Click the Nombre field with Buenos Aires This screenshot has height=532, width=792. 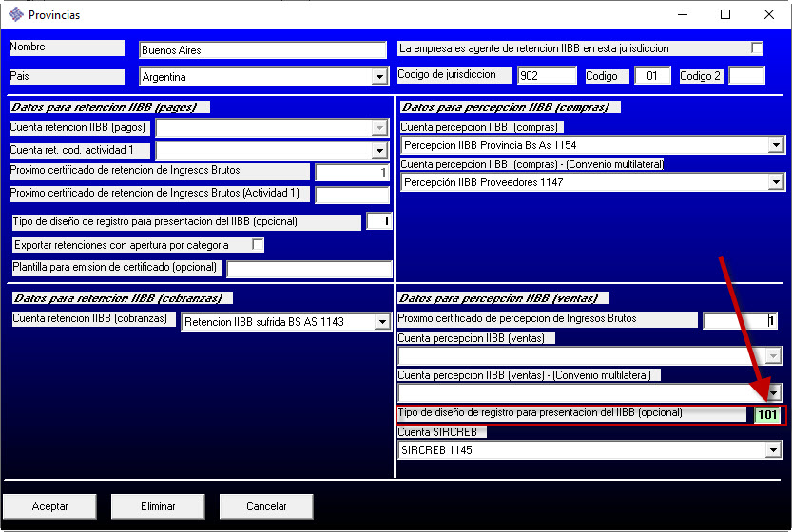[261, 50]
